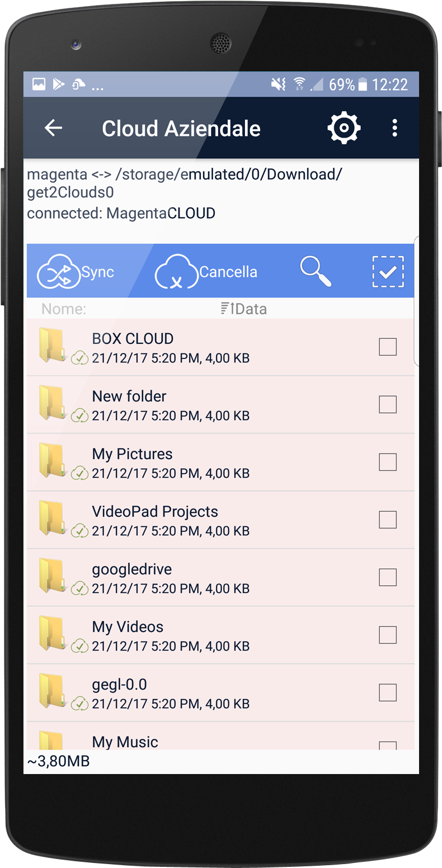This screenshot has width=442, height=868.
Task: Check the gegl-0.0 checkbox
Action: pos(388,692)
